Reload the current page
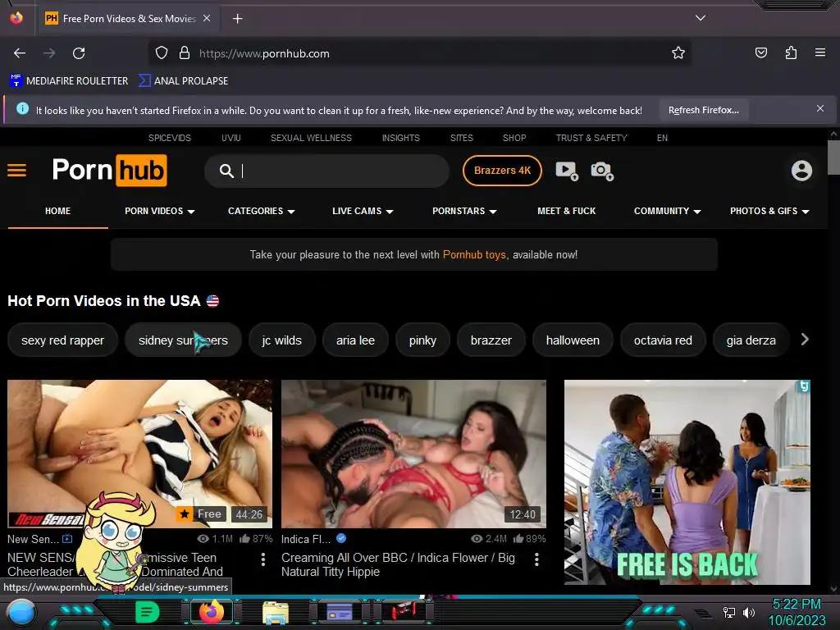Screen dimensions: 840x630 (x=79, y=53)
